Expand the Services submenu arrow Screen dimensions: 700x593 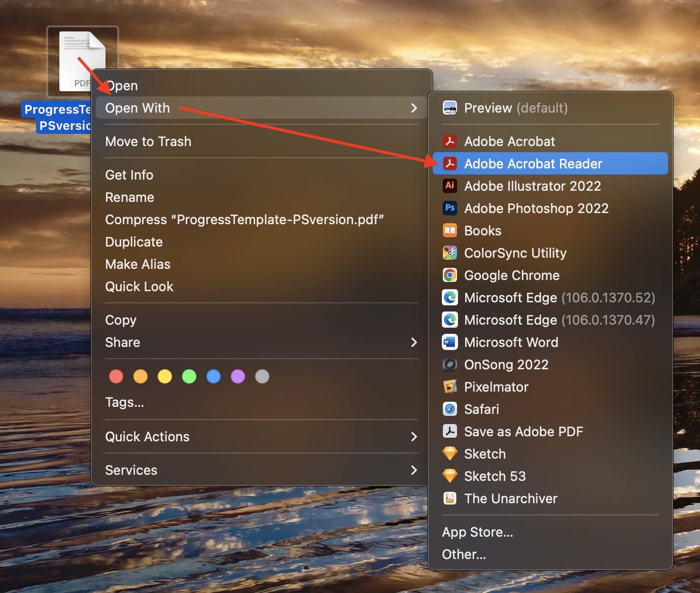414,470
